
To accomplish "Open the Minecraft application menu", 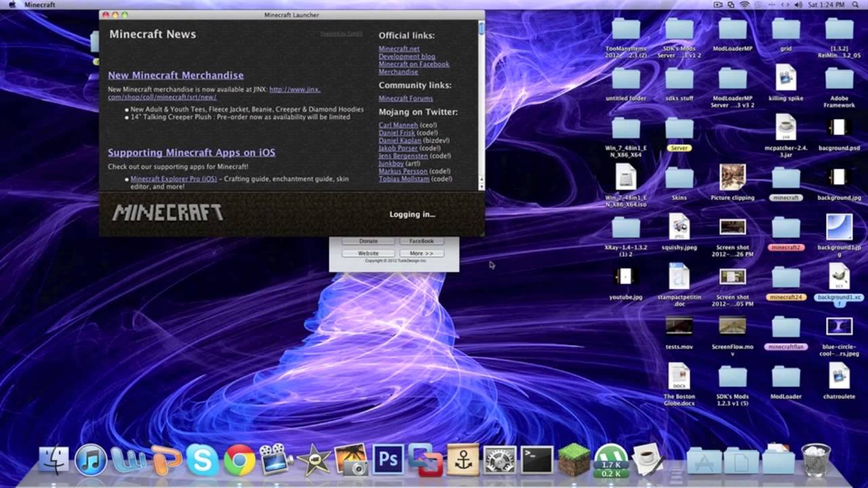I will pos(40,5).
